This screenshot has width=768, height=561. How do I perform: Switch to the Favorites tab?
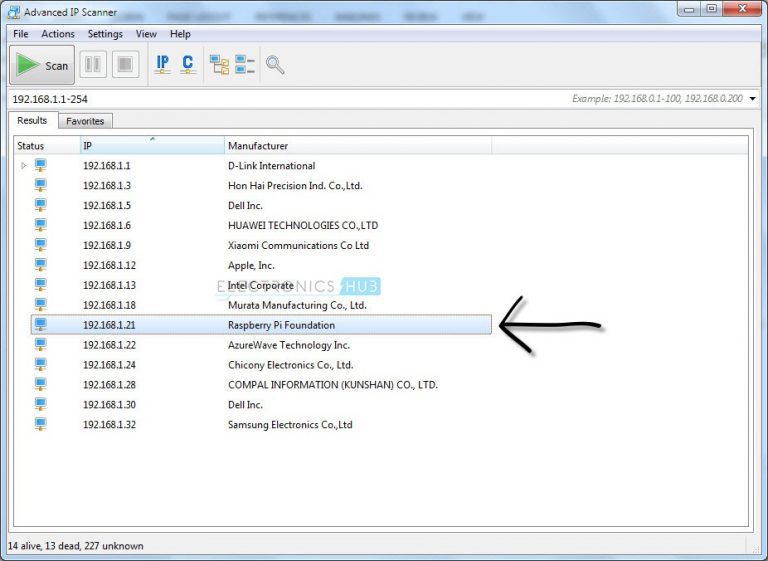click(x=85, y=121)
